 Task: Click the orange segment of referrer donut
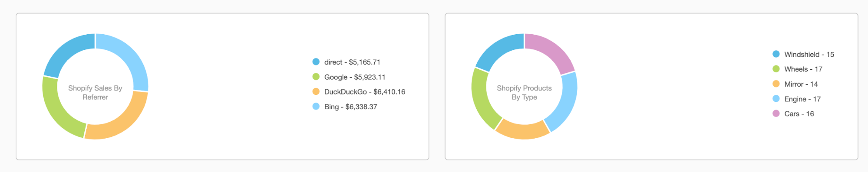click(120, 120)
